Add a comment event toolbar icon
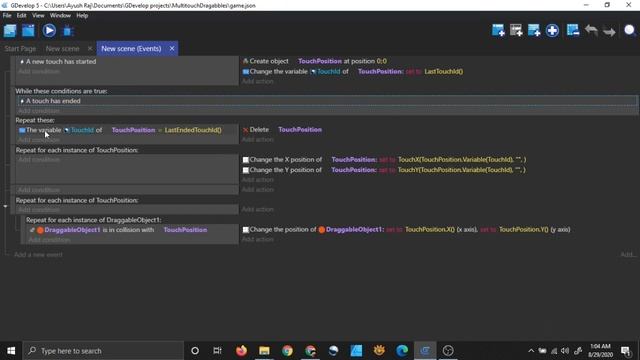The image size is (640, 360). (x=534, y=30)
